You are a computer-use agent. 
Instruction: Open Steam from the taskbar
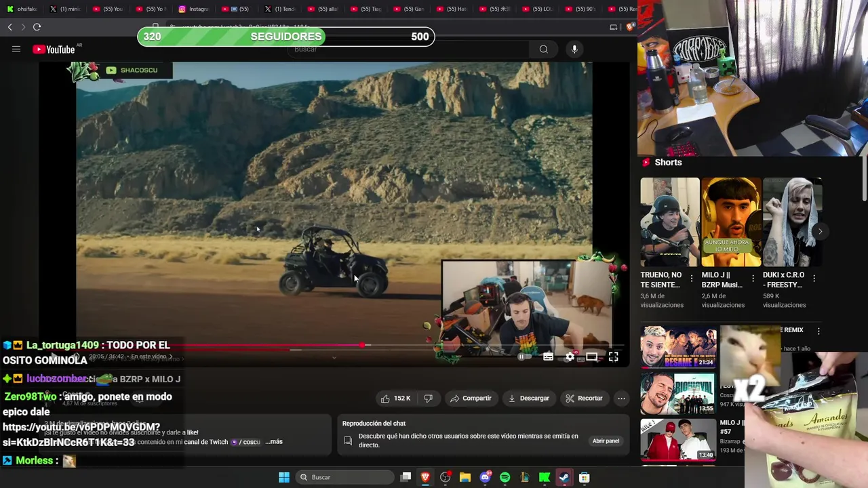564,477
